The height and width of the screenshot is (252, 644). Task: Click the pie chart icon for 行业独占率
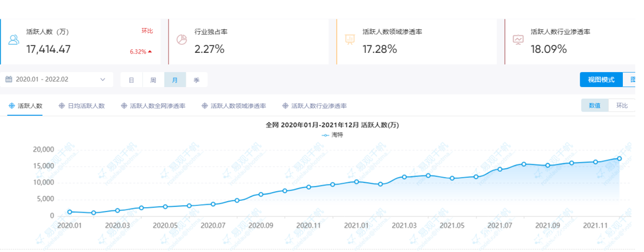[182, 39]
